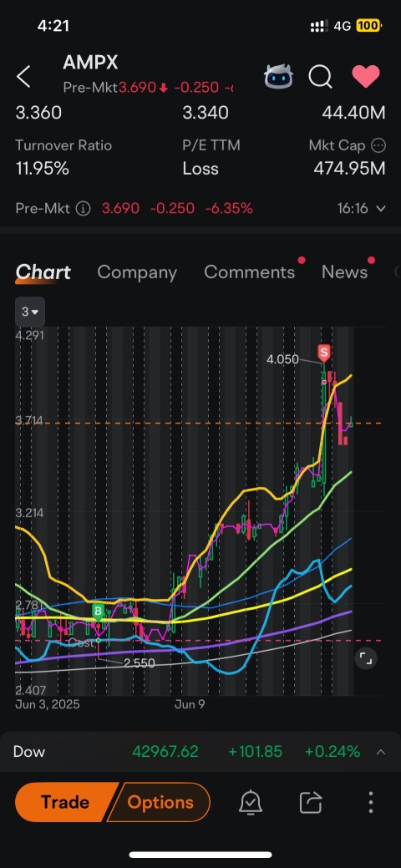Tap the Dow value 42967.62
The height and width of the screenshot is (868, 401).
tap(165, 752)
